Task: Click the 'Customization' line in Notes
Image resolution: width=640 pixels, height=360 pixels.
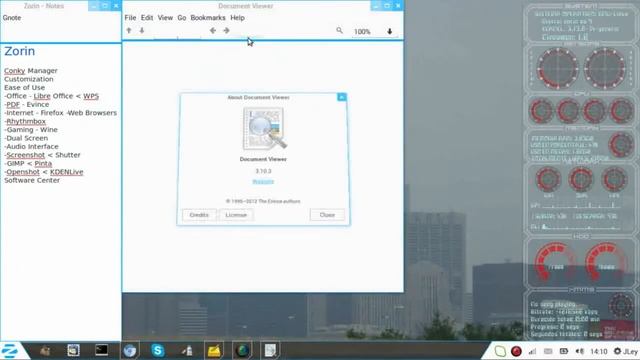Action: click(x=29, y=79)
